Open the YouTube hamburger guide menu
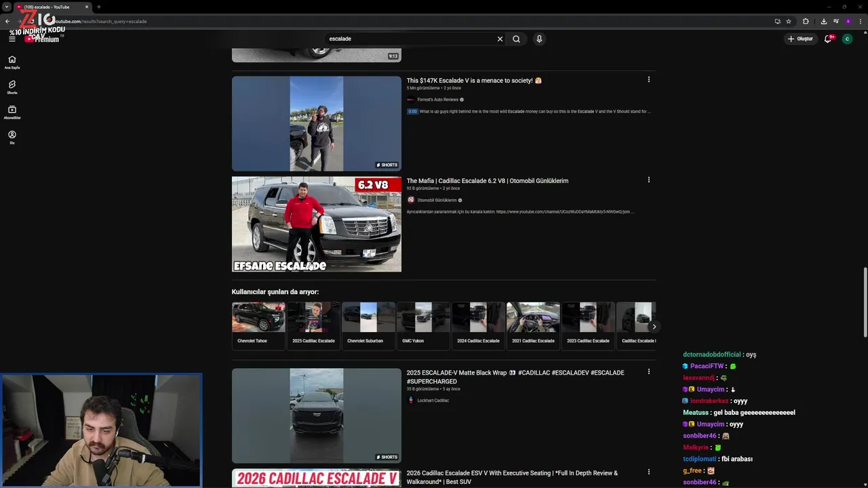Viewport: 868px width, 488px height. coord(12,39)
